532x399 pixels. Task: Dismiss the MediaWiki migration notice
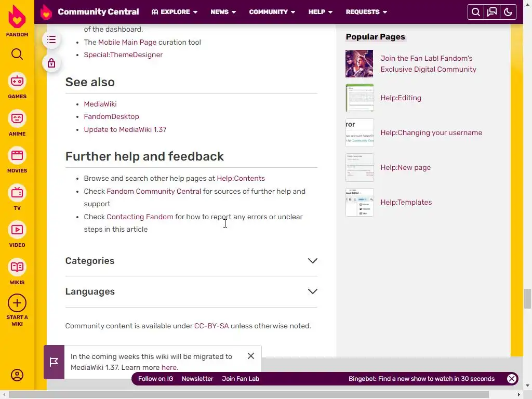[x=251, y=356]
